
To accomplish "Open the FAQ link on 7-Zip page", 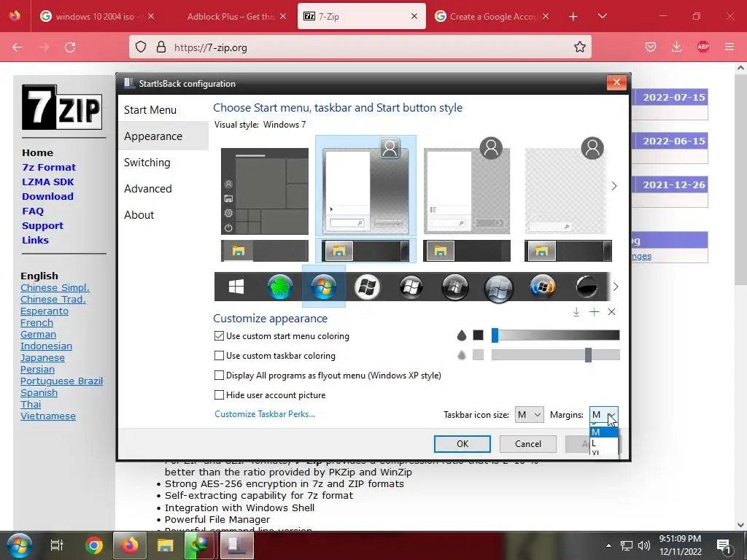I will click(x=33, y=211).
